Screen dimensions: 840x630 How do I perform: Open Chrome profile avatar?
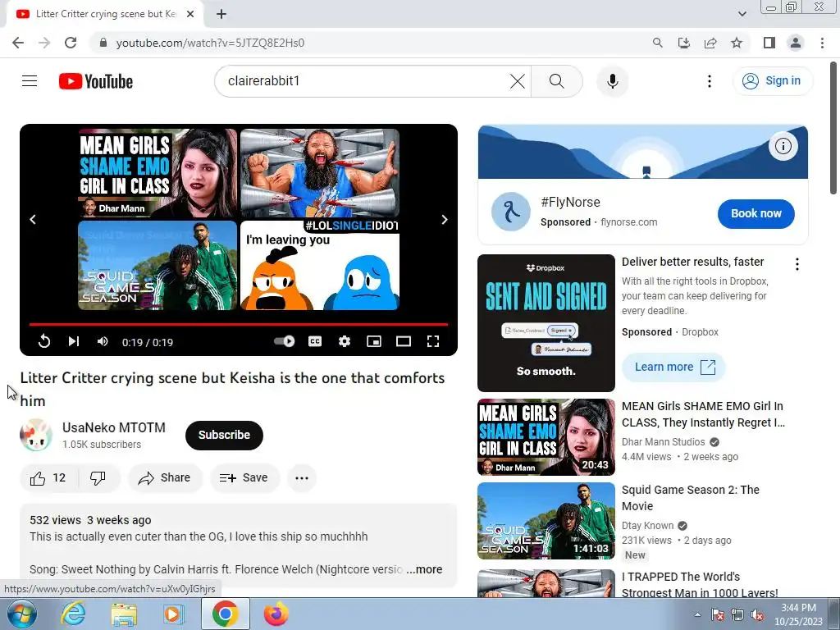coord(796,43)
